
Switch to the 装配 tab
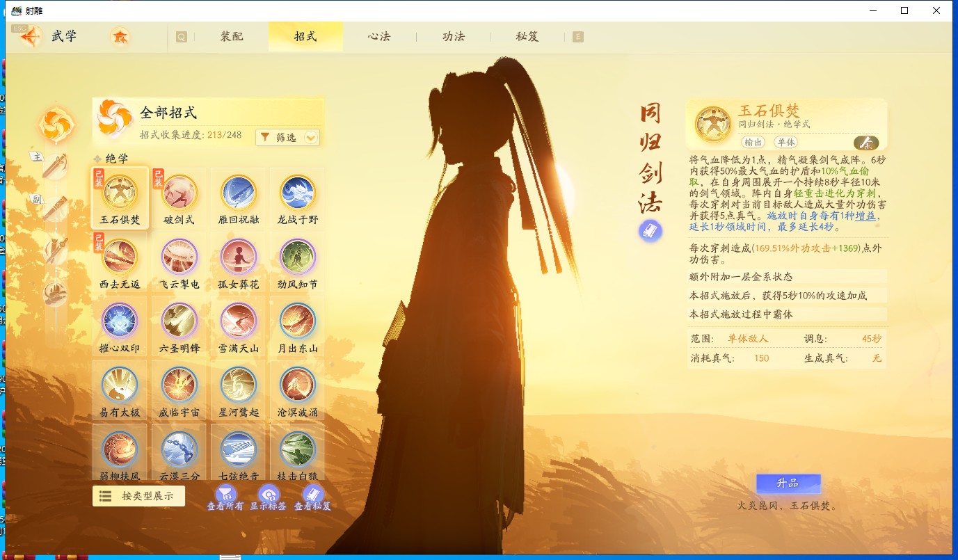(232, 36)
